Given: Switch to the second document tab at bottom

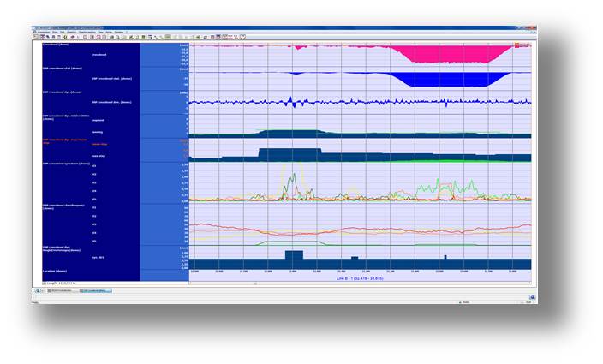Looking at the screenshot, I should (96, 290).
